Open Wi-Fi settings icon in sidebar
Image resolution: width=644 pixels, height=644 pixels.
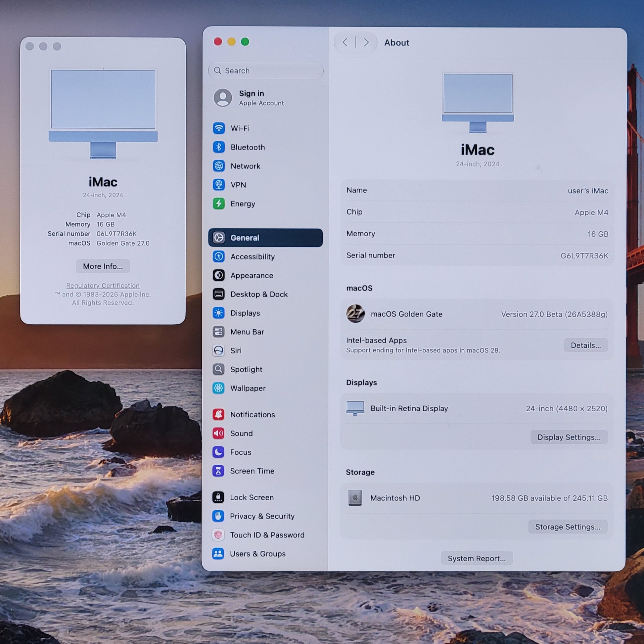(219, 128)
